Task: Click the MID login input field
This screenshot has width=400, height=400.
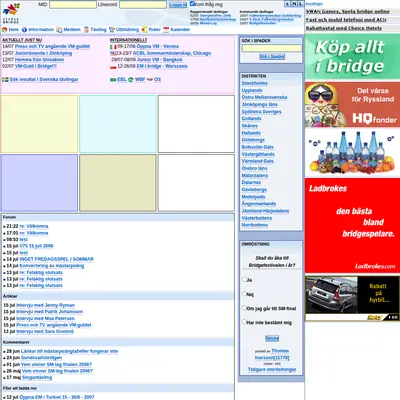Action: pyautogui.click(x=73, y=5)
